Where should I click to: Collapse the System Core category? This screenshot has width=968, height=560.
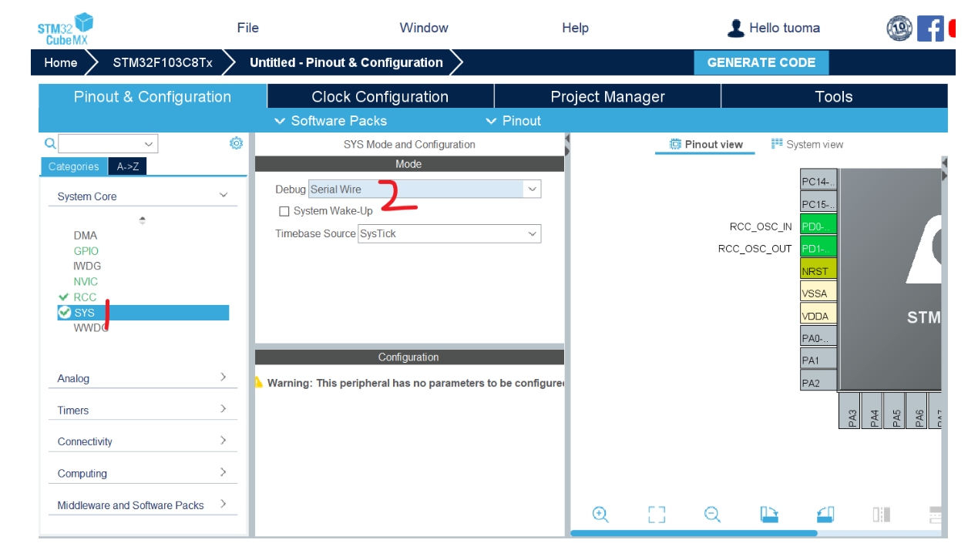pos(224,196)
